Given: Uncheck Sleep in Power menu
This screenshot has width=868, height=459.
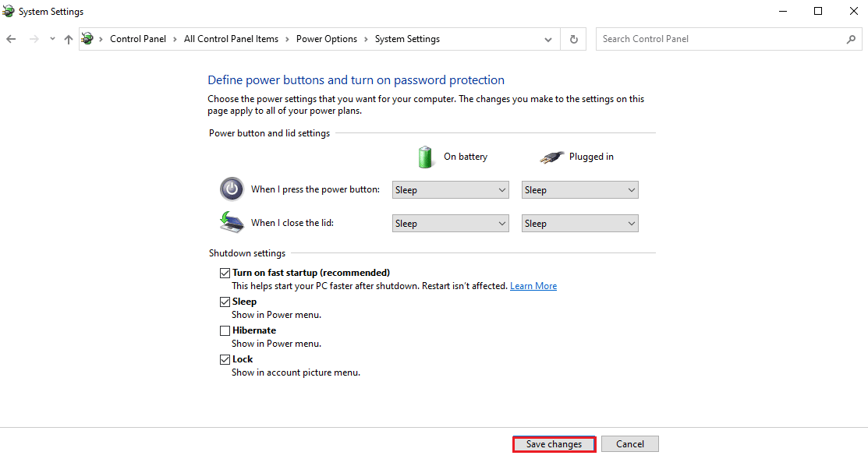Looking at the screenshot, I should [x=225, y=302].
